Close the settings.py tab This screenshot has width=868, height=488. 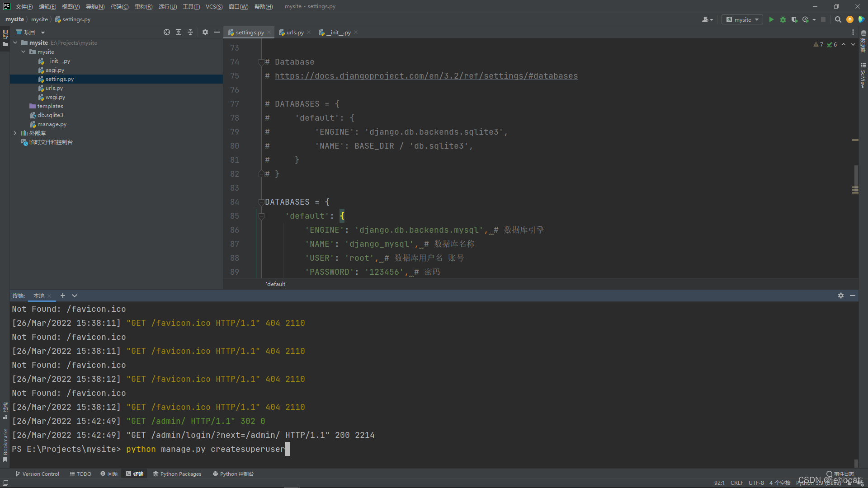(269, 32)
